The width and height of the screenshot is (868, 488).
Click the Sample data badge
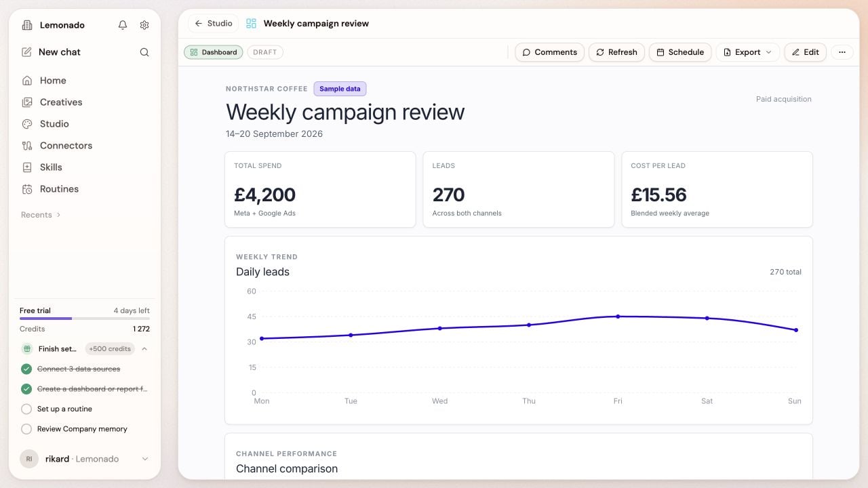[x=340, y=89]
